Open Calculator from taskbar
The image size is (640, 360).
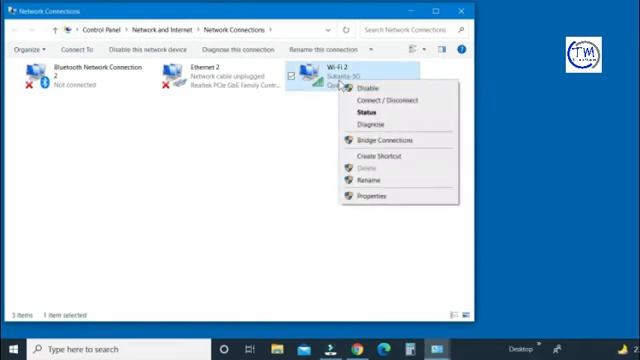click(410, 349)
